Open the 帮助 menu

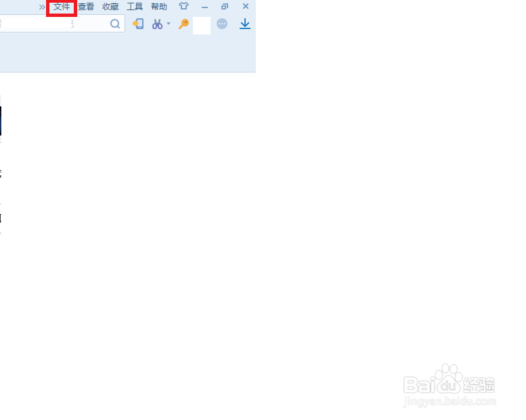point(159,7)
